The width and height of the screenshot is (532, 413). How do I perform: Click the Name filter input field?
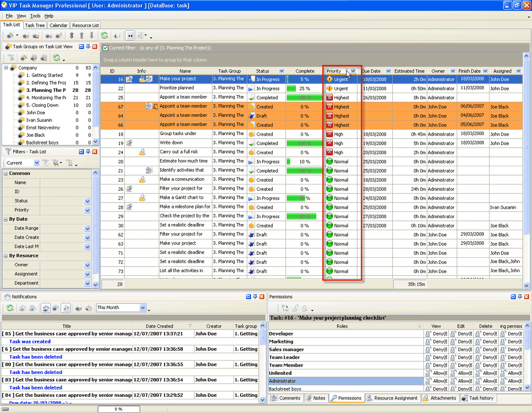pyautogui.click(x=66, y=182)
